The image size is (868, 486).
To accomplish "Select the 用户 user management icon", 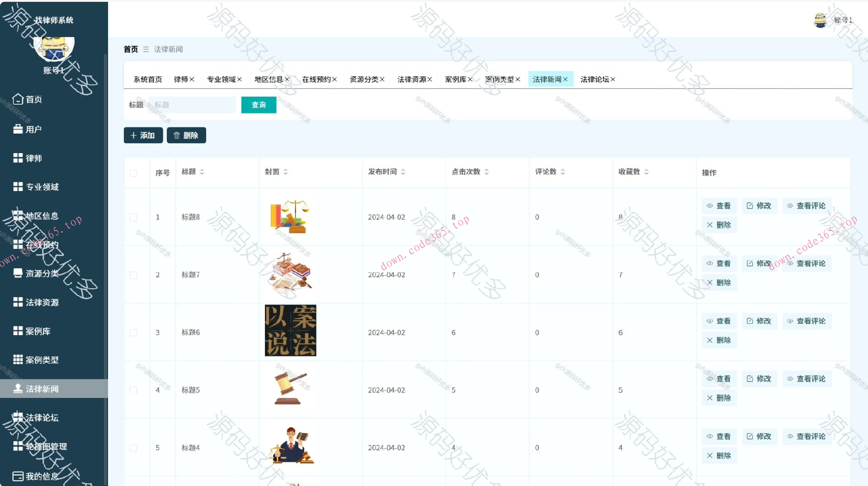I will point(17,129).
